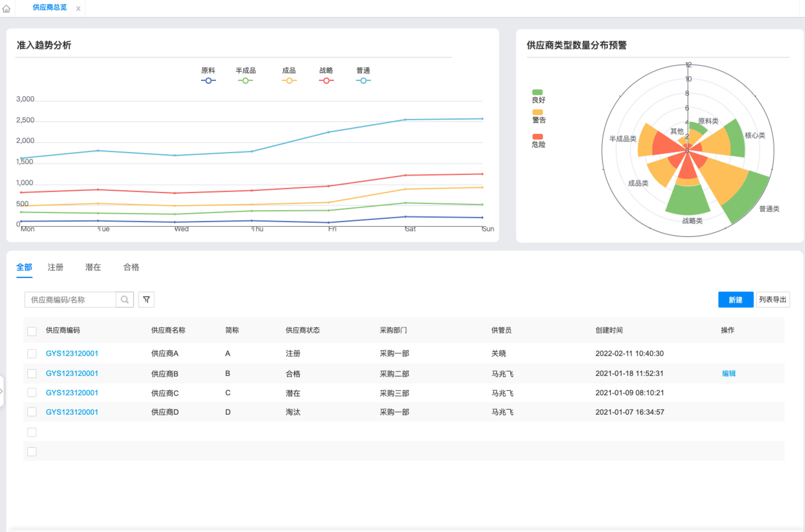
Task: Click 编辑 link for 供应商B
Action: point(728,374)
